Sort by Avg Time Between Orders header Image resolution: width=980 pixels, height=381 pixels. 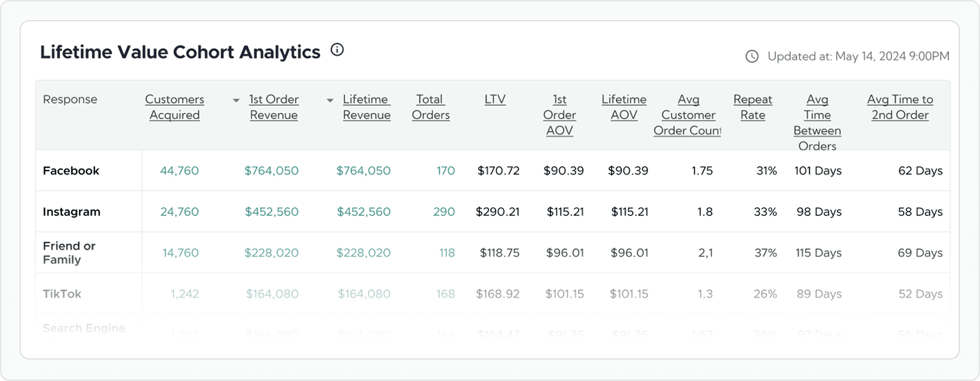[817, 122]
